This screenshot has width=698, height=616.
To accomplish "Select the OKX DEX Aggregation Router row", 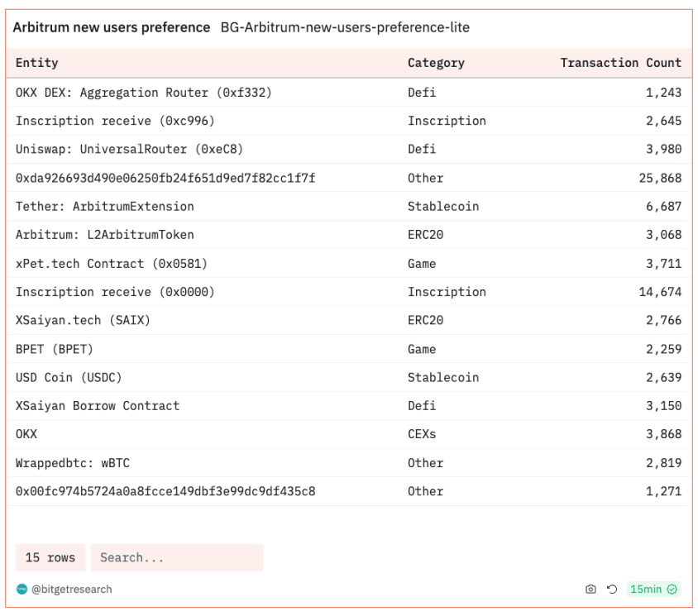I will click(x=349, y=93).
